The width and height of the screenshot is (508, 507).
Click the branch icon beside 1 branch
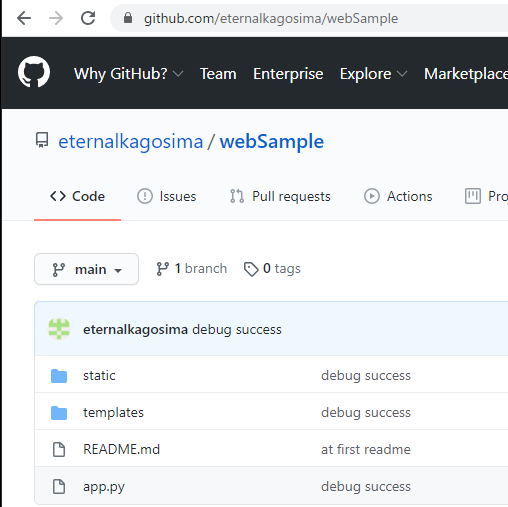pyautogui.click(x=162, y=269)
